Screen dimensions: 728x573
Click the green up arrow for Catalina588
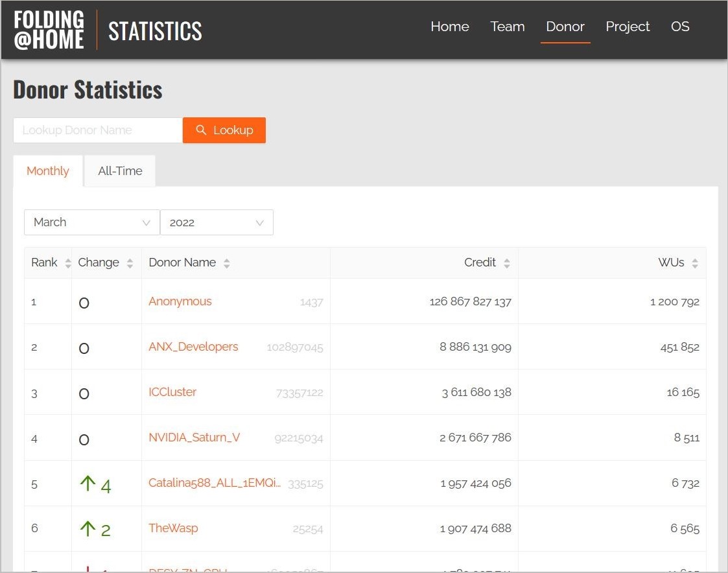tap(88, 484)
